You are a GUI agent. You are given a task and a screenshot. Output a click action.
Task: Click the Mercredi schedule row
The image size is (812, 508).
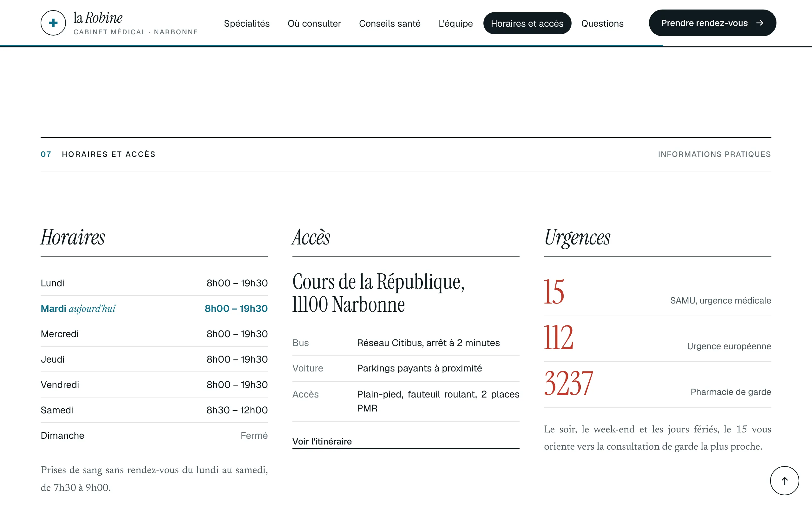tap(154, 334)
